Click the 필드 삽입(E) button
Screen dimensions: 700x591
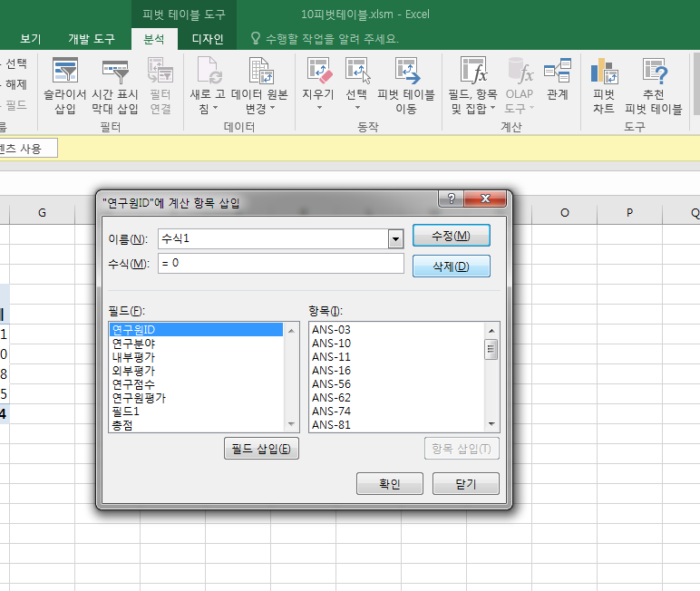click(261, 448)
